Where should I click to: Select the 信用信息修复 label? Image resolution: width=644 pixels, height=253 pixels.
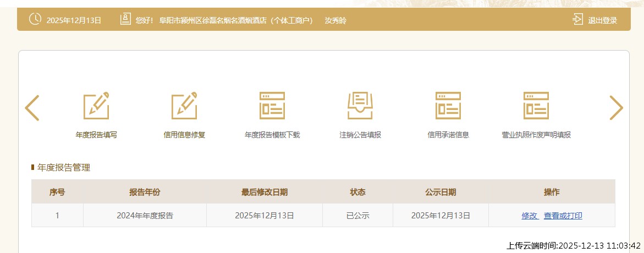(x=184, y=135)
